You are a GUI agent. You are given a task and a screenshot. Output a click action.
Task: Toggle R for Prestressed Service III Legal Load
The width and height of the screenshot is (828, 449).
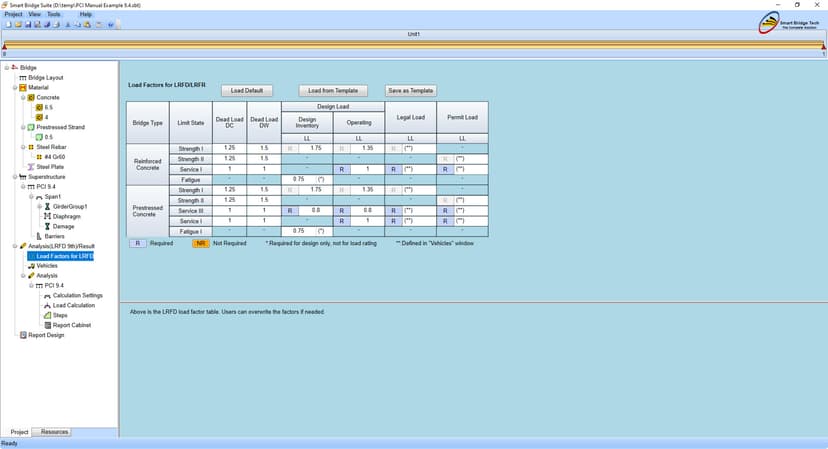[x=393, y=211]
